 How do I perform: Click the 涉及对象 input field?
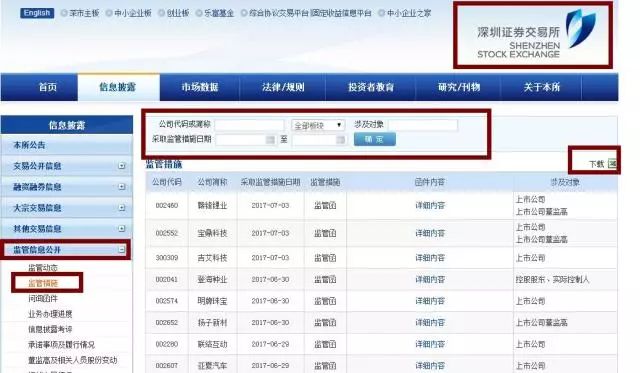pyautogui.click(x=423, y=125)
